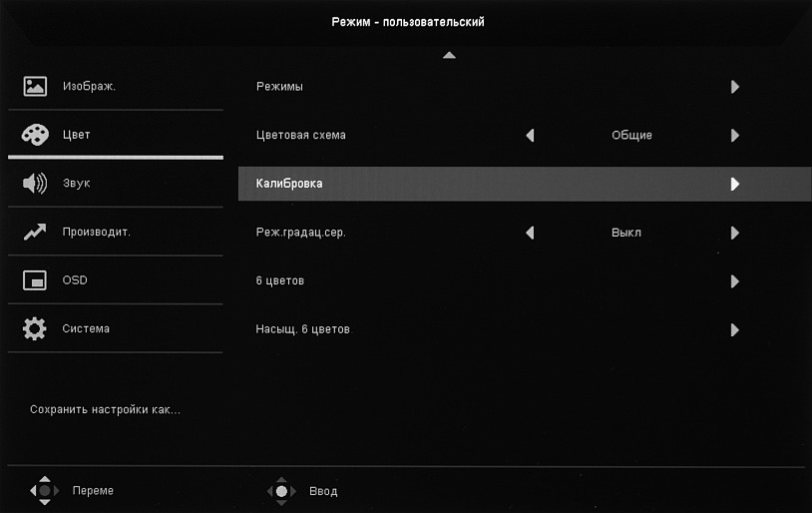The width and height of the screenshot is (812, 513).
Task: Click the enter joystick icon beside Ввод
Action: click(x=282, y=490)
